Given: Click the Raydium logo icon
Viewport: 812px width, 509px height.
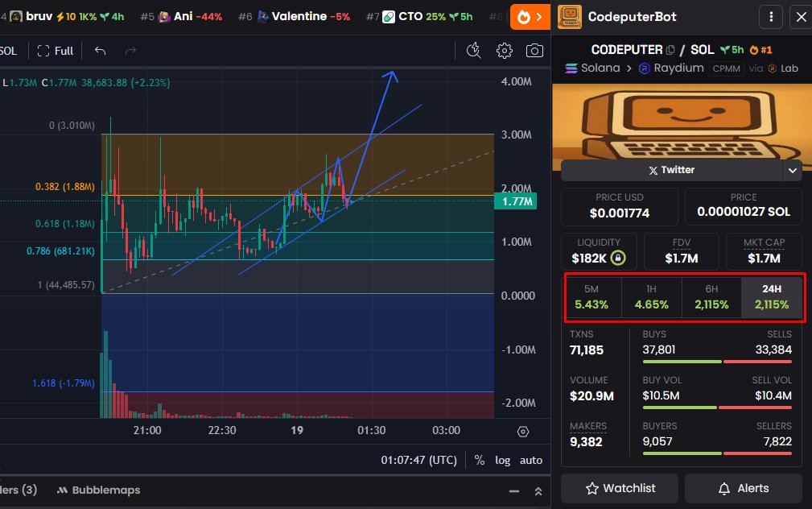Looking at the screenshot, I should click(x=645, y=68).
